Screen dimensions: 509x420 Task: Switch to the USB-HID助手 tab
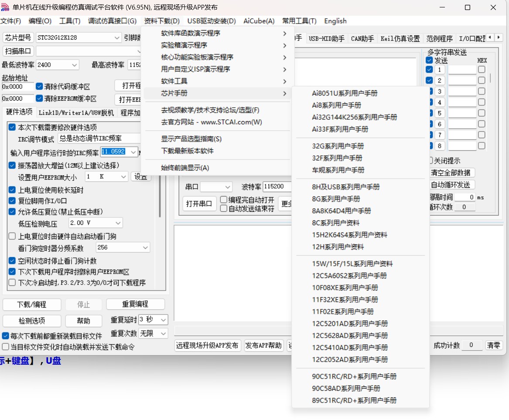tap(326, 39)
